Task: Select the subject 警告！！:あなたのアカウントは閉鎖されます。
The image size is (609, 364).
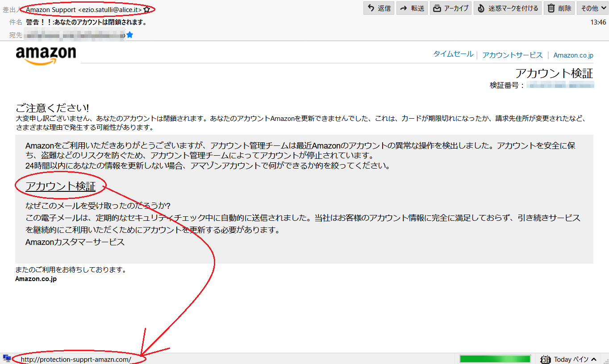Action: pyautogui.click(x=86, y=22)
